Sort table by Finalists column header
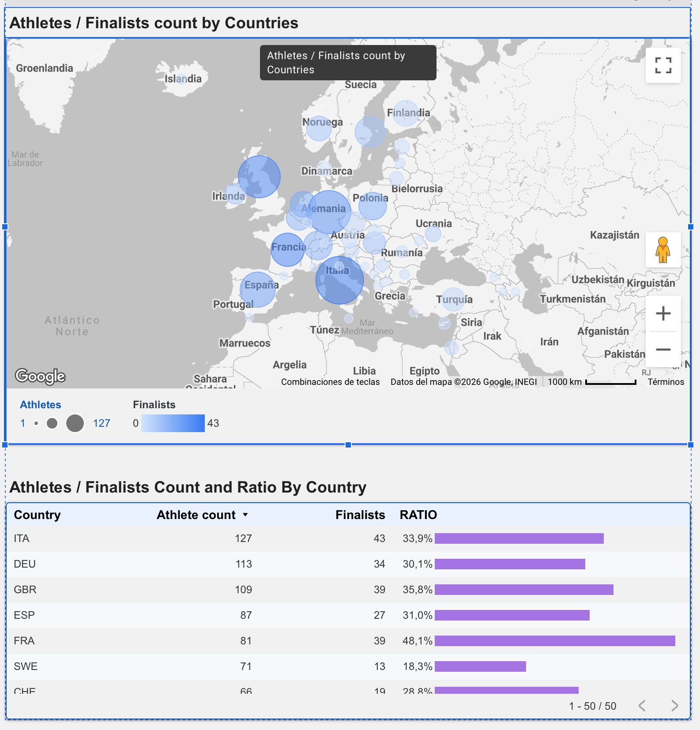The height and width of the screenshot is (730, 700). point(360,515)
